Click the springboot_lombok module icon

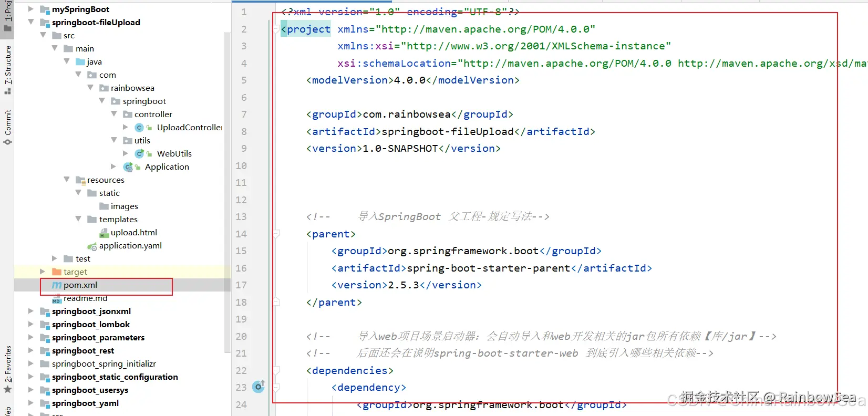pyautogui.click(x=45, y=325)
